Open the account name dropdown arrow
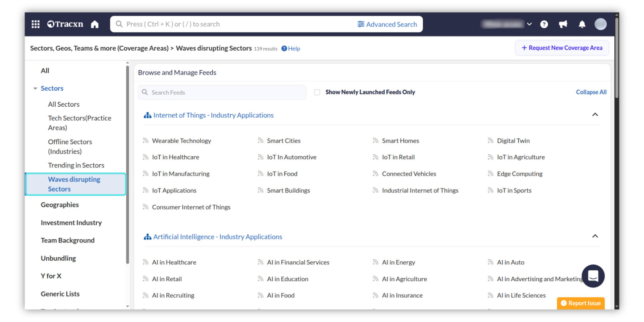Viewport: 644px width, 322px height. click(x=529, y=24)
